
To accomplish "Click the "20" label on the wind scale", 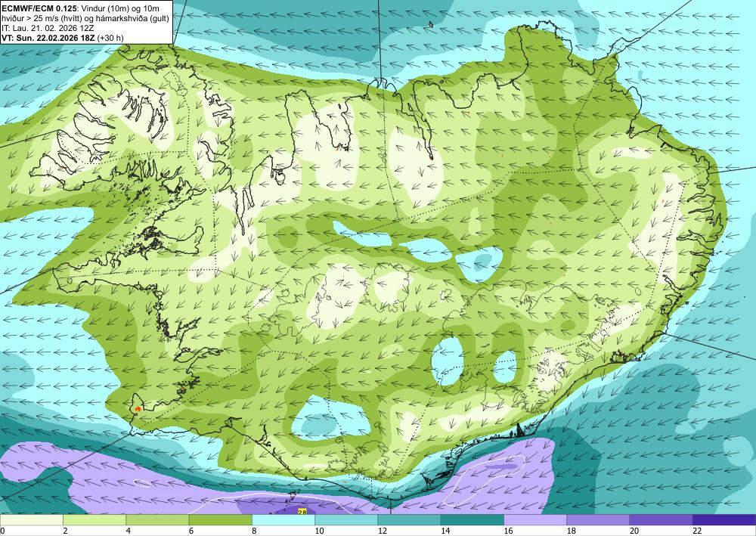I will pyautogui.click(x=634, y=531).
